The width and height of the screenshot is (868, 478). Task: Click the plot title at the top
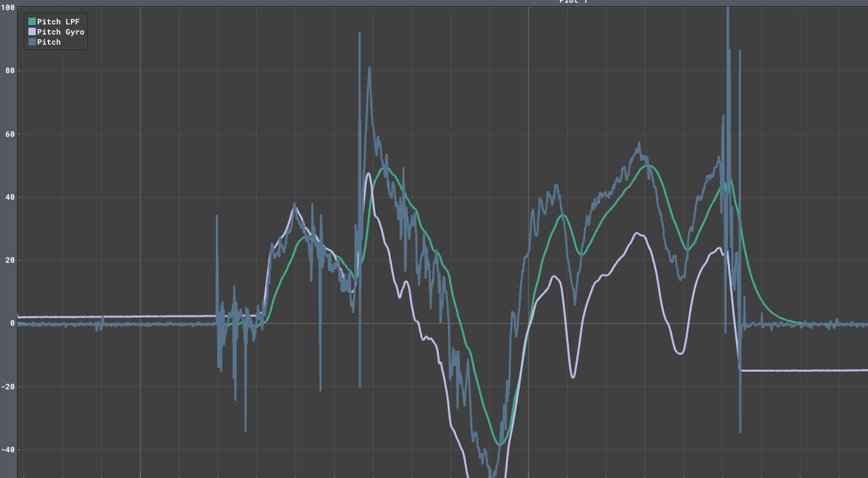click(574, 2)
